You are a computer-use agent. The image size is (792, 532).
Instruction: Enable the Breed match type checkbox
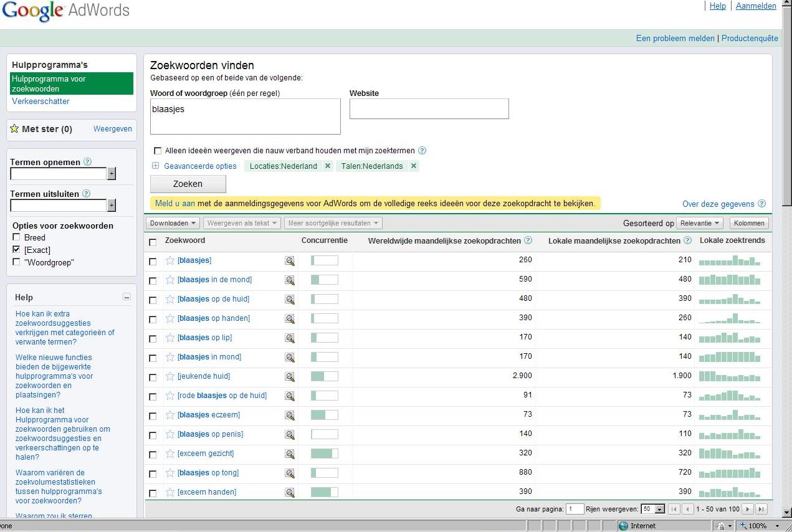point(17,237)
